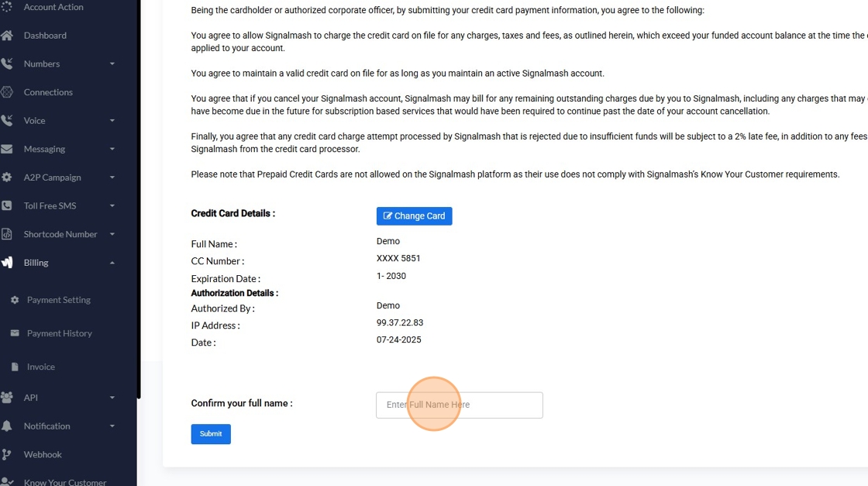The width and height of the screenshot is (868, 486).
Task: Click the Dashboard home icon
Action: 7,36
